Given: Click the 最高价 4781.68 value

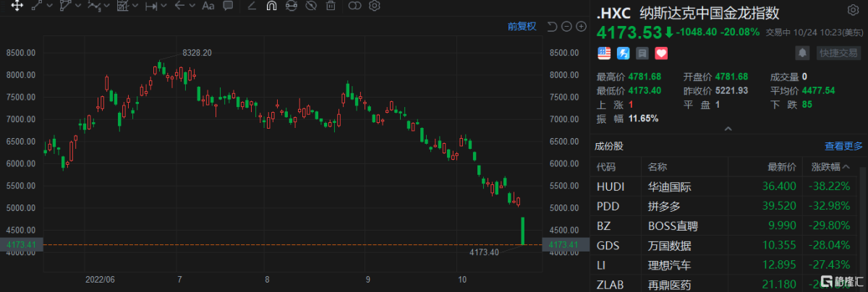Looking at the screenshot, I should click(x=644, y=77).
